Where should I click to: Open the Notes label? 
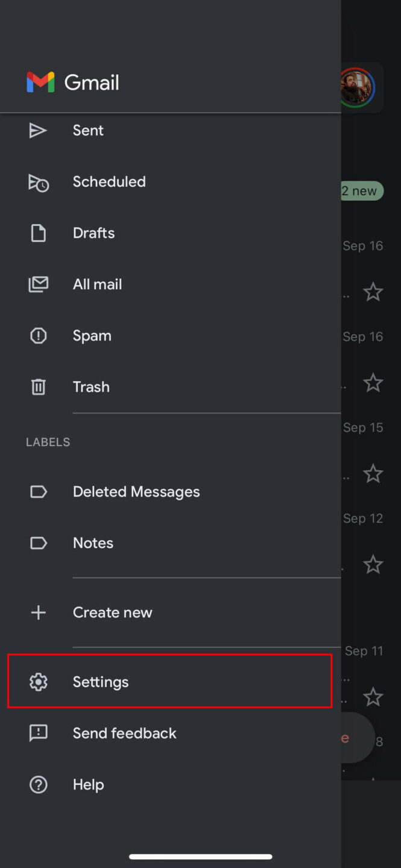pos(93,542)
